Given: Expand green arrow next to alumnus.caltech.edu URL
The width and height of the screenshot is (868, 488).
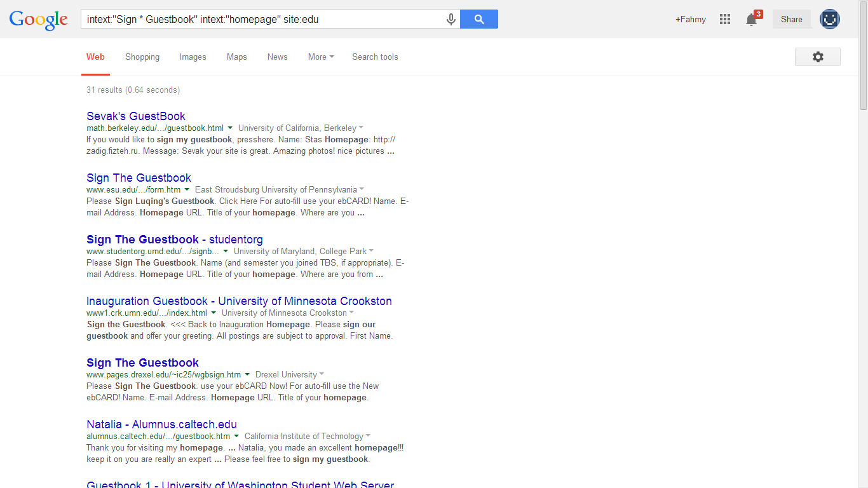Looking at the screenshot, I should pos(236,436).
